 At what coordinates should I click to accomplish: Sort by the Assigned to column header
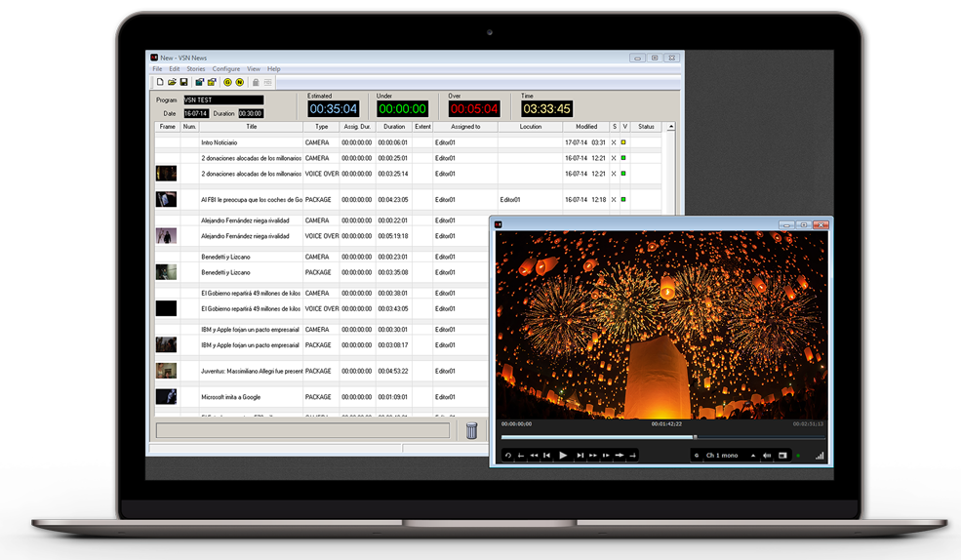(x=465, y=127)
